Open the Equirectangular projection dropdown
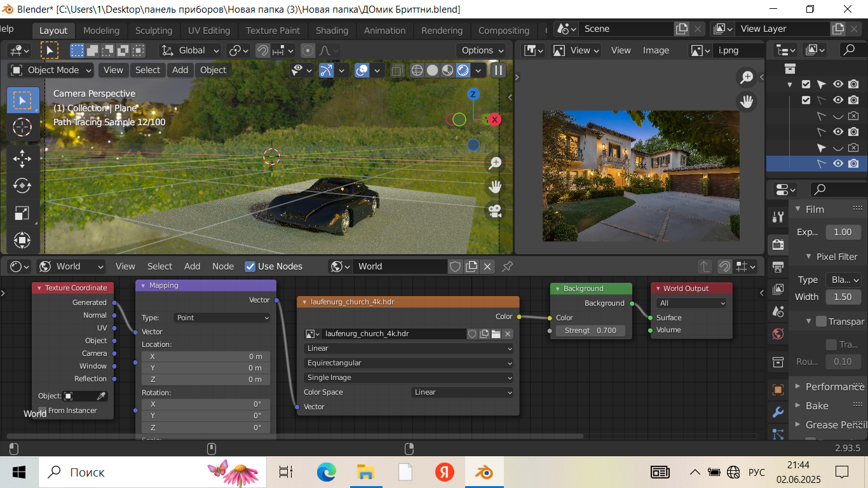Viewport: 868px width, 488px height. 409,363
